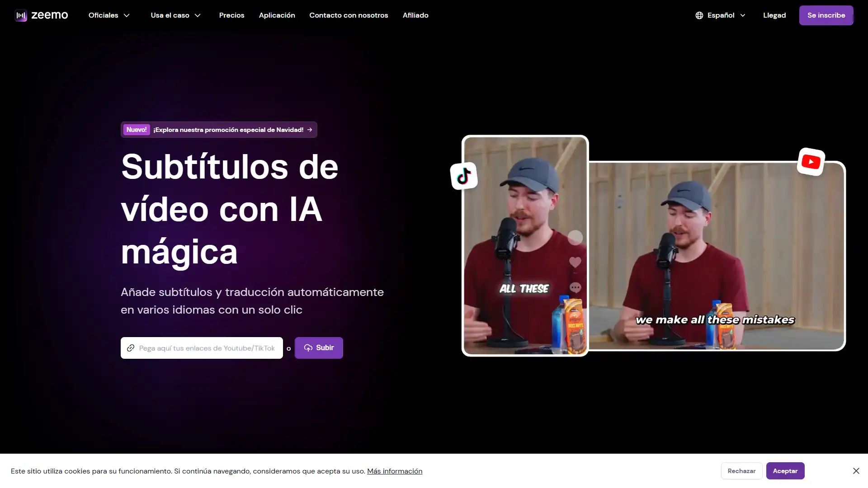The width and height of the screenshot is (868, 488).
Task: Click the TikTok icon on video
Action: click(x=464, y=174)
